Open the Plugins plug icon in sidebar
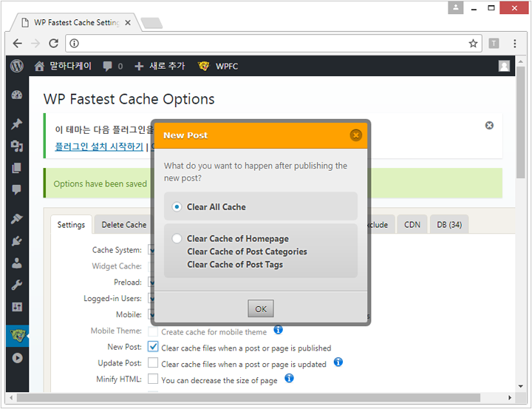Image resolution: width=532 pixels, height=409 pixels. coord(17,241)
